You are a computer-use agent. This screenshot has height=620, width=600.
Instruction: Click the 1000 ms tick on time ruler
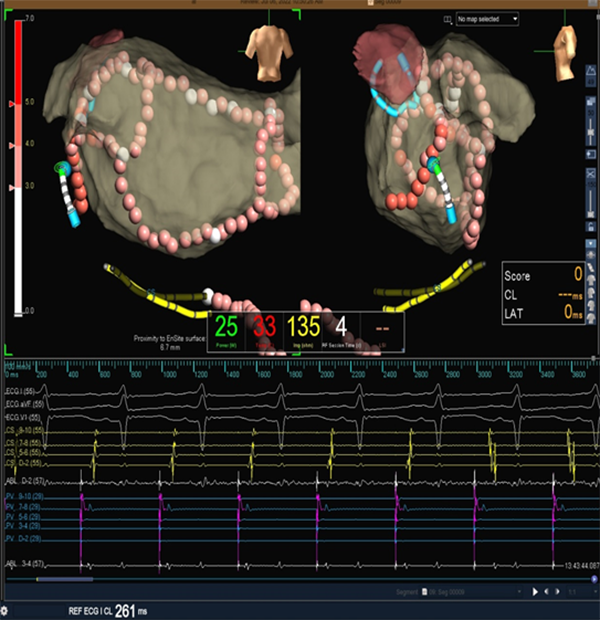(x=169, y=374)
